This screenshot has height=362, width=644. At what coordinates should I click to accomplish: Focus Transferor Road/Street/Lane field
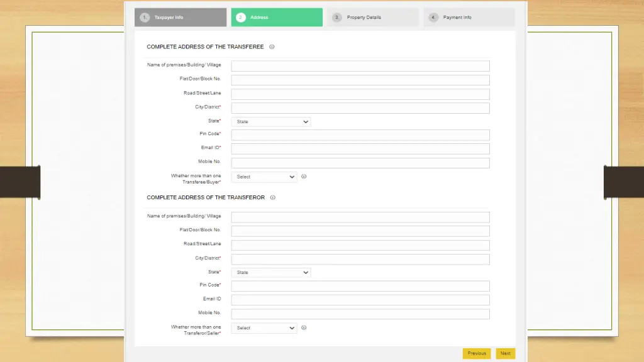point(360,245)
